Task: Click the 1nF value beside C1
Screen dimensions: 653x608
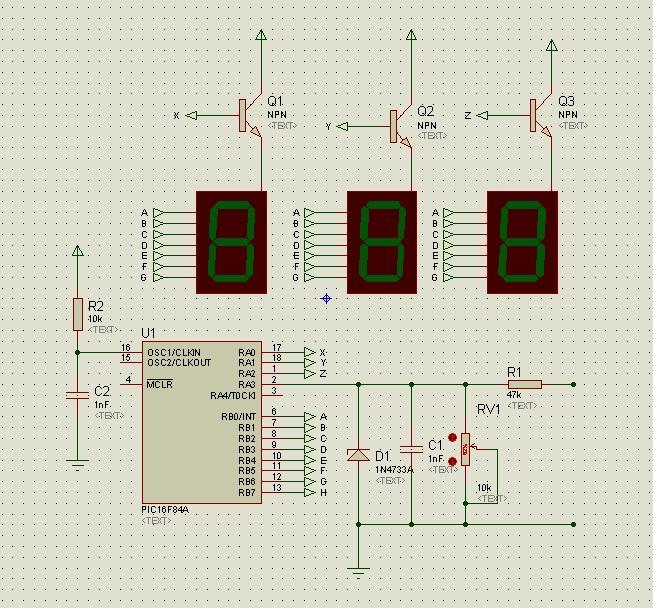Action: coord(436,458)
